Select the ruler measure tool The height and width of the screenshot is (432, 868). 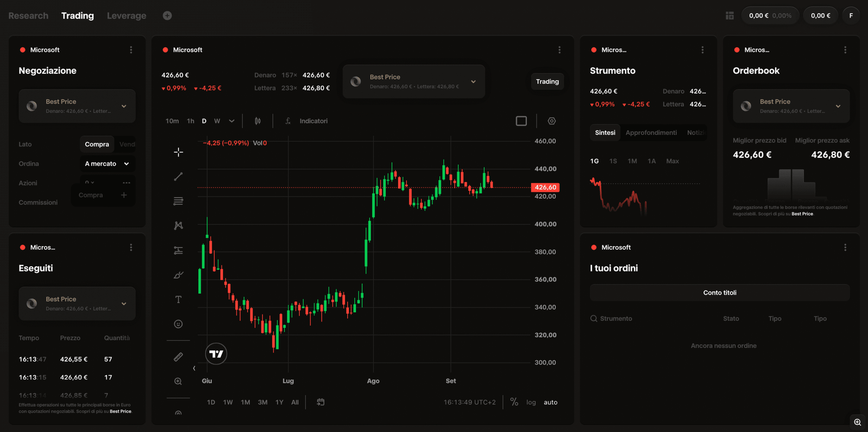(178, 357)
